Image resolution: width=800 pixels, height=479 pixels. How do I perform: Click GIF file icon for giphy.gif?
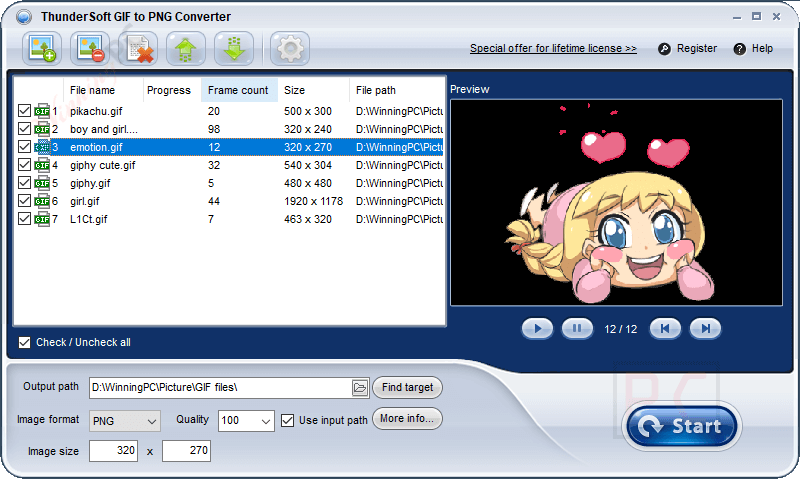[42, 183]
